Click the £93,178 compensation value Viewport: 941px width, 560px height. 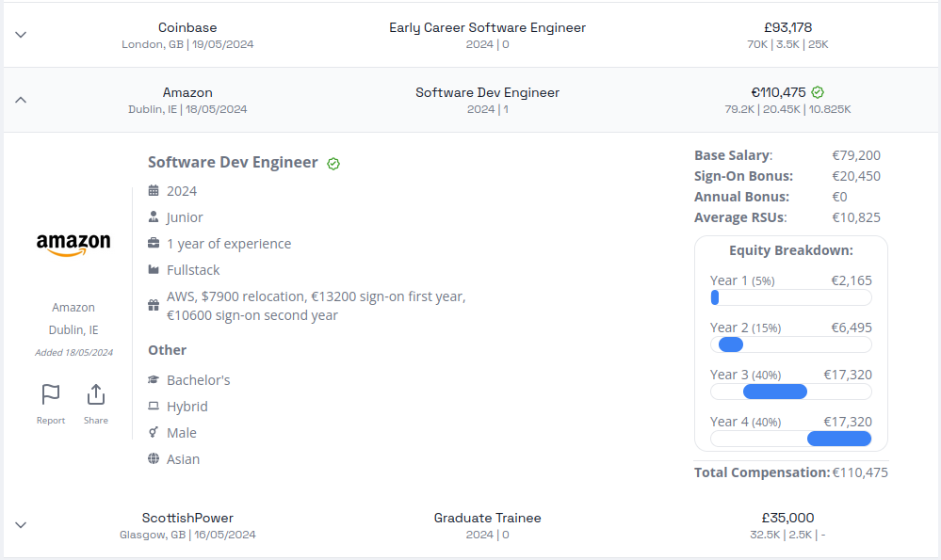click(788, 27)
